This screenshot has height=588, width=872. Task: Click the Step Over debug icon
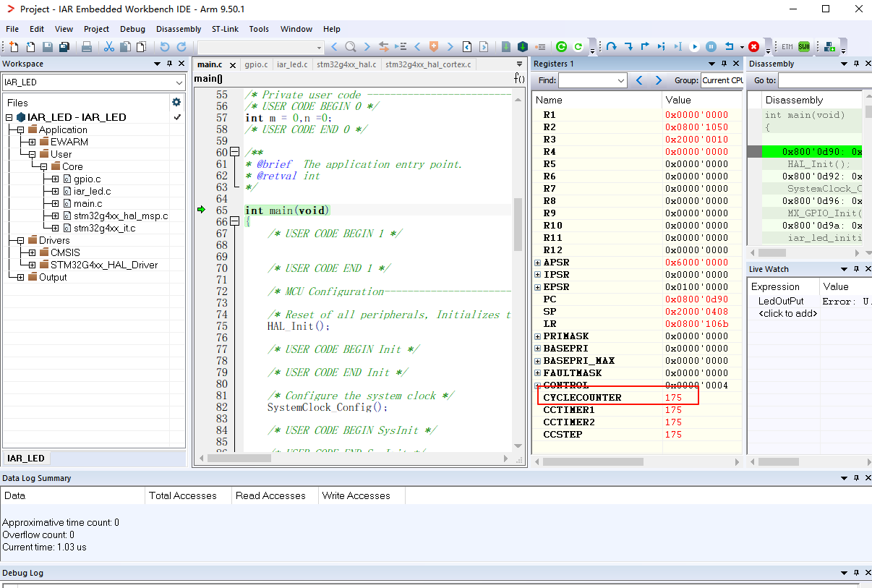[x=612, y=47]
